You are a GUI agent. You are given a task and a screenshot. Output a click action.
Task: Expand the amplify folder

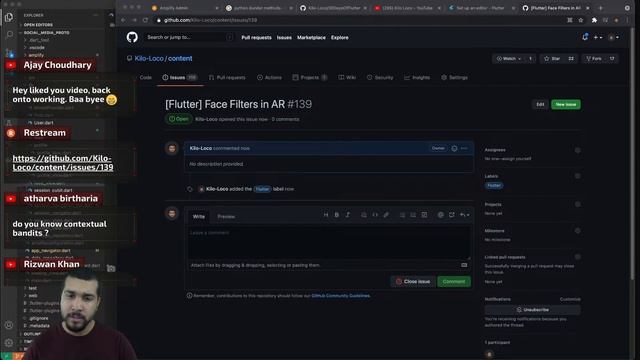[x=36, y=55]
